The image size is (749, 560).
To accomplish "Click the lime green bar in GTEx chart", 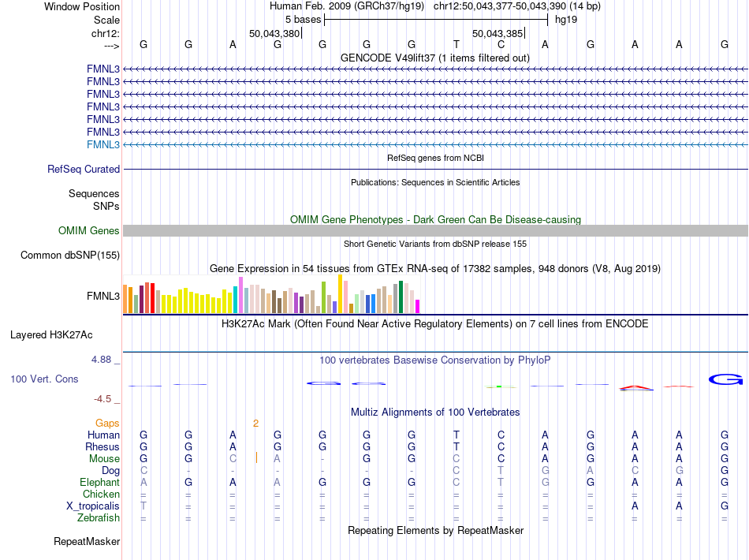I will 323,297.
